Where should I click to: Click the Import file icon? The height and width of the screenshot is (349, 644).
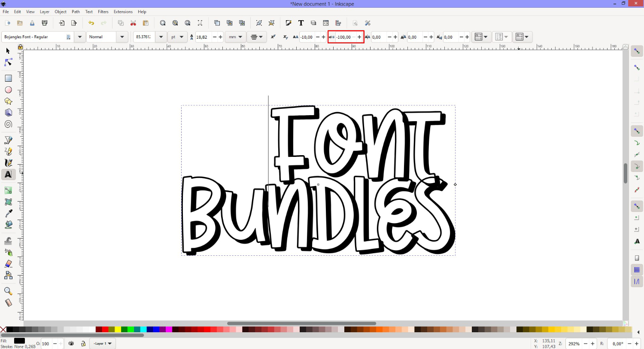tap(62, 23)
